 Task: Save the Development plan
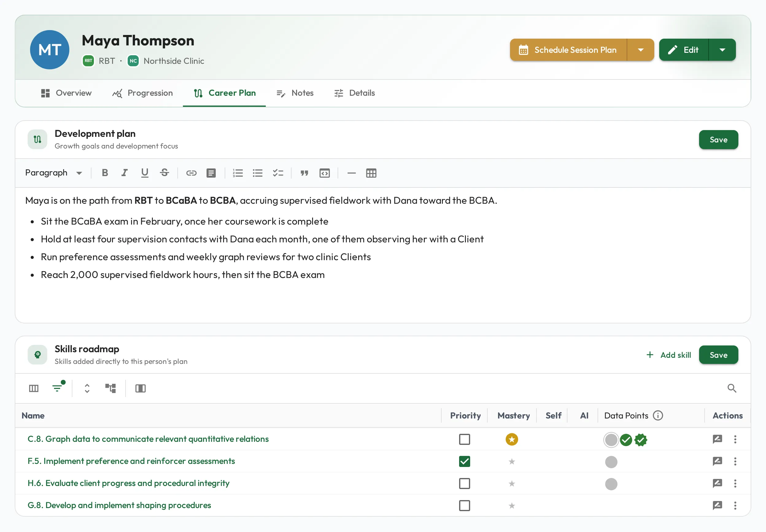tap(718, 140)
